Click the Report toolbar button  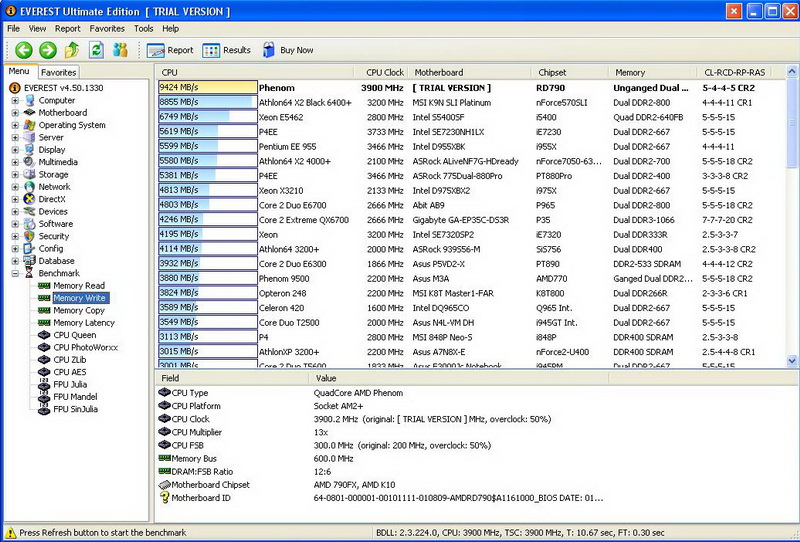pos(170,50)
